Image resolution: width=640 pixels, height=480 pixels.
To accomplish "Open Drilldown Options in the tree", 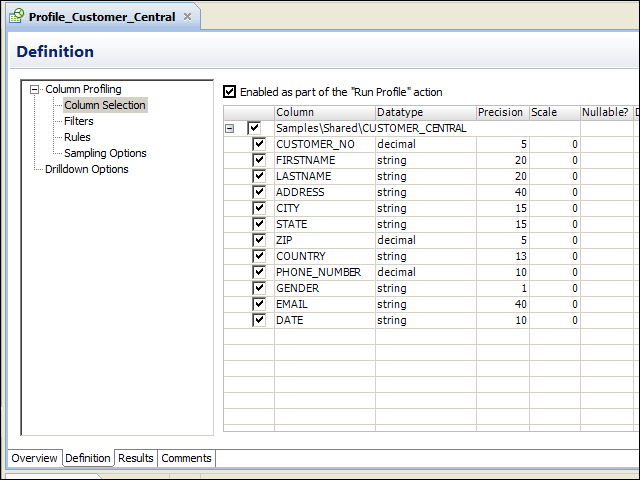I will (x=87, y=169).
